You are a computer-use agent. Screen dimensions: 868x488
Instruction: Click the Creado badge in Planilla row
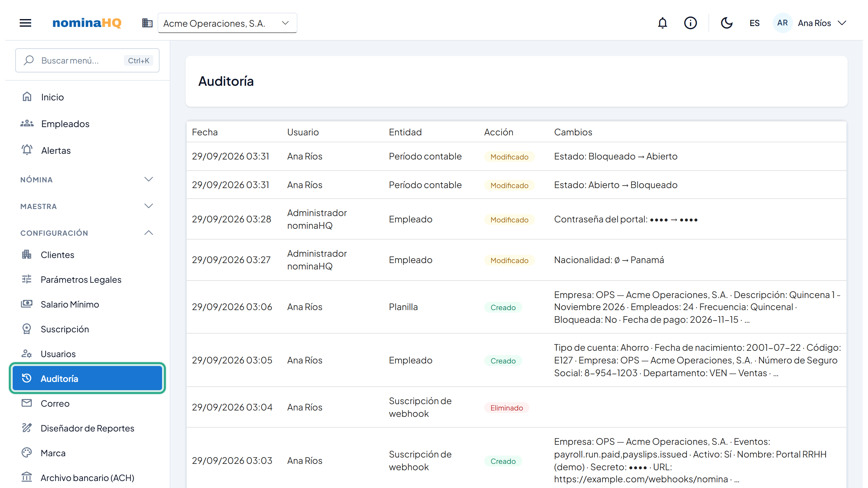click(503, 307)
